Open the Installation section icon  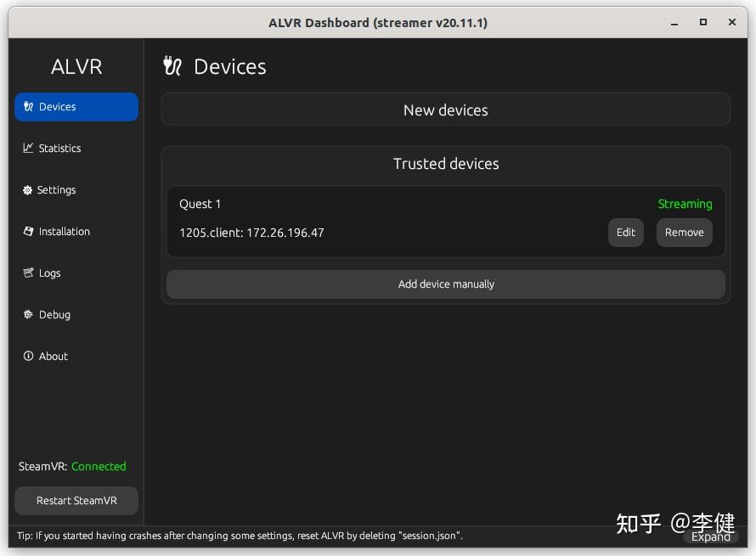26,232
